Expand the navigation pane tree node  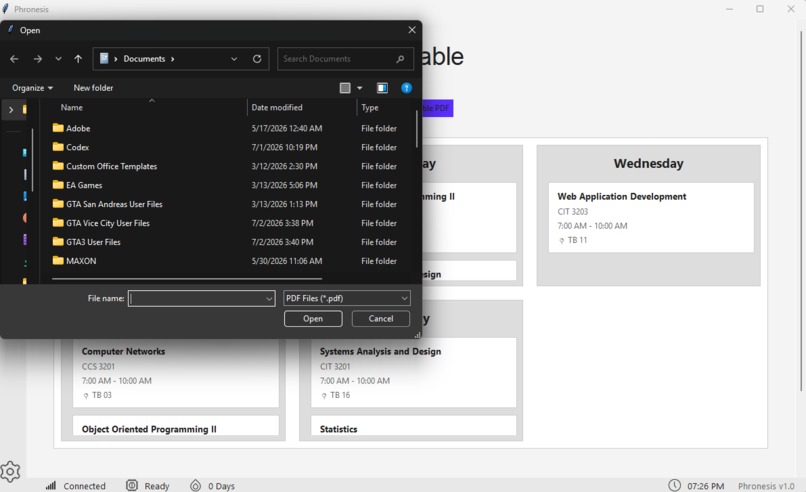click(x=11, y=110)
